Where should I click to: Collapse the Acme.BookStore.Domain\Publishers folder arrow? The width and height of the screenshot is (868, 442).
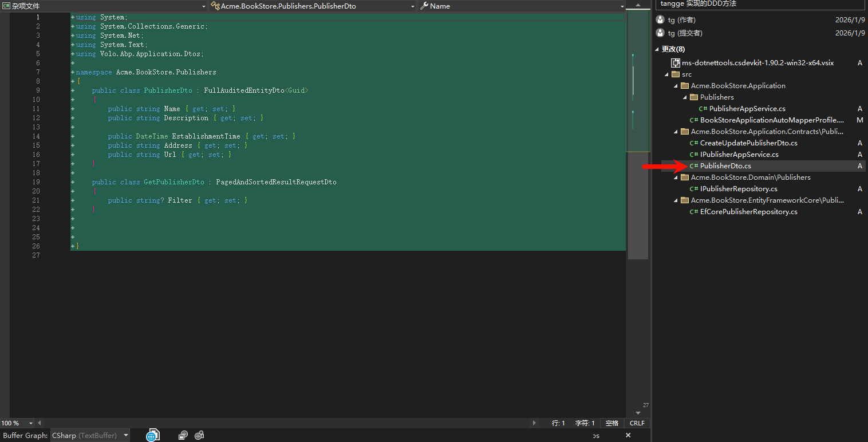coord(676,177)
